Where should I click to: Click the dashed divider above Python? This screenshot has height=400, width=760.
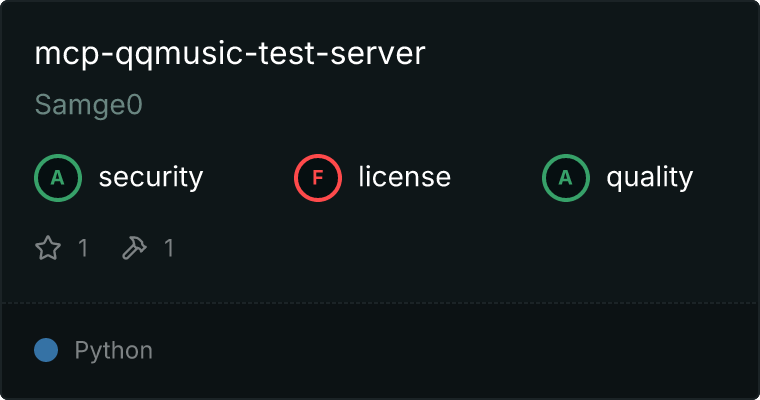tap(380, 302)
